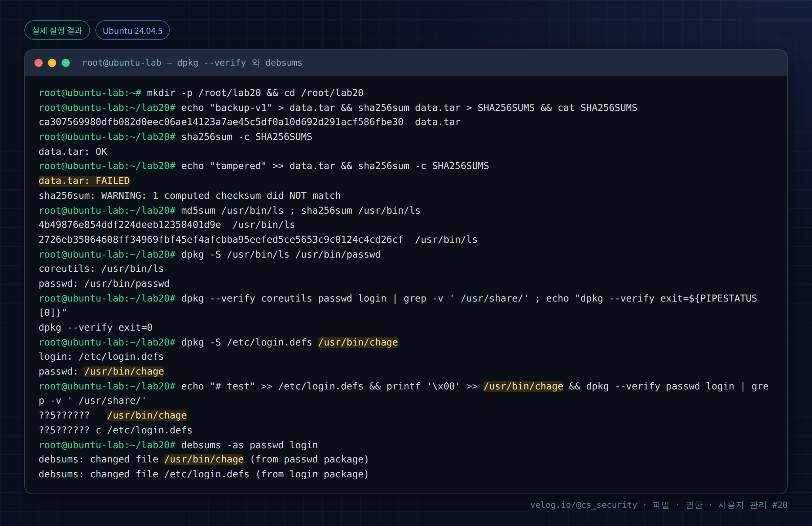This screenshot has width=812, height=526.
Task: Click the md5 hash line starting '4b49876e854d'
Action: pos(167,225)
